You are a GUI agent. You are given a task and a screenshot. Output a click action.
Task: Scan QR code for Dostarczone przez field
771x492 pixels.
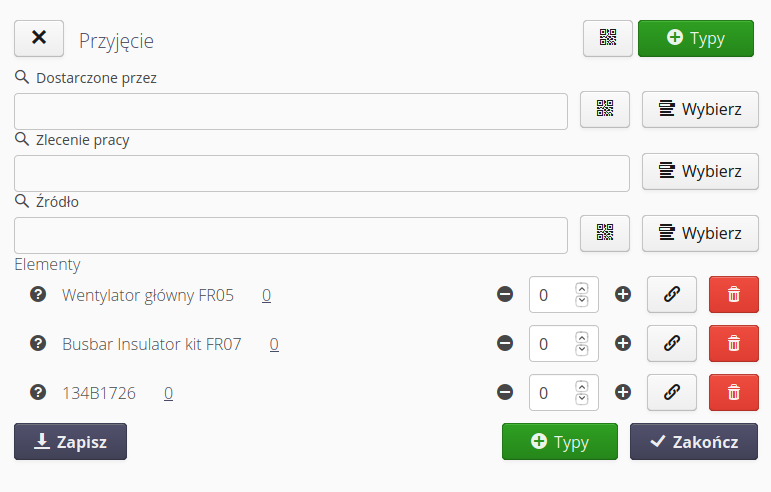[605, 110]
